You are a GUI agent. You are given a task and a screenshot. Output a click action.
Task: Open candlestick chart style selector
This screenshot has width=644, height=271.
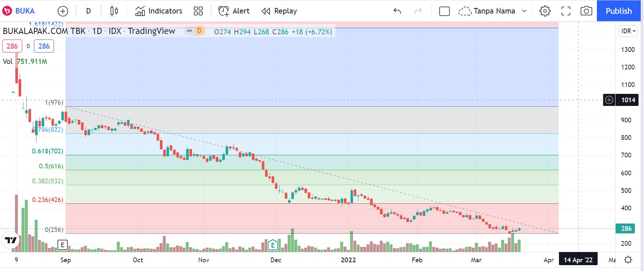[114, 11]
